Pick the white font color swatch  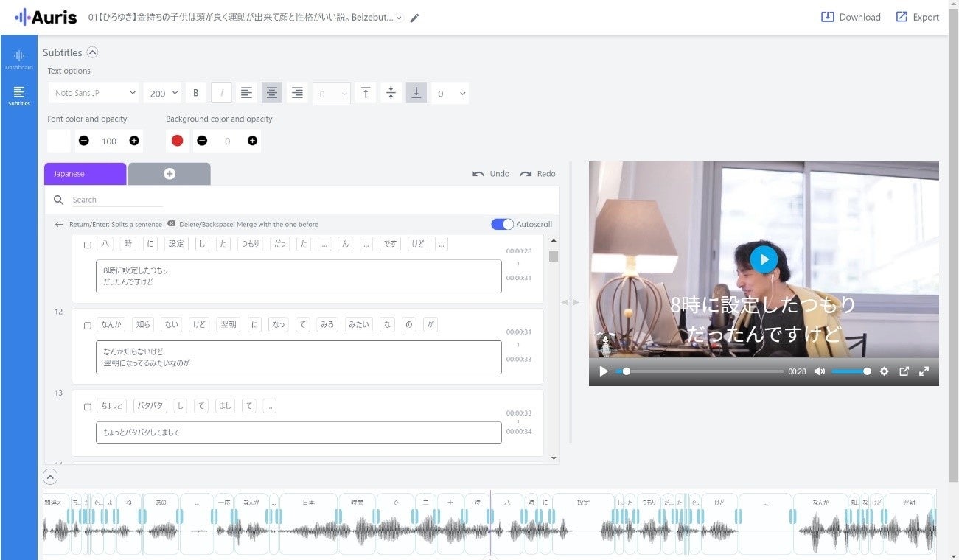point(59,141)
